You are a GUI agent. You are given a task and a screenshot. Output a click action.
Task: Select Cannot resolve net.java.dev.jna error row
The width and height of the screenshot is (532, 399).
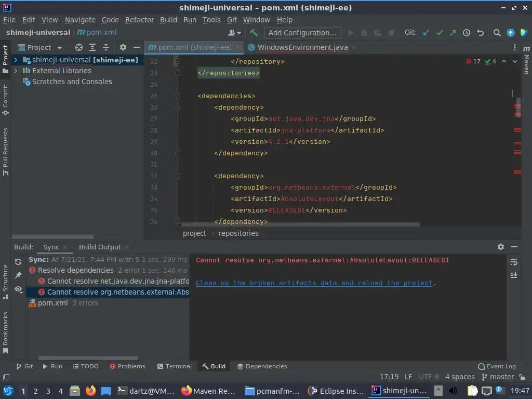click(x=108, y=281)
